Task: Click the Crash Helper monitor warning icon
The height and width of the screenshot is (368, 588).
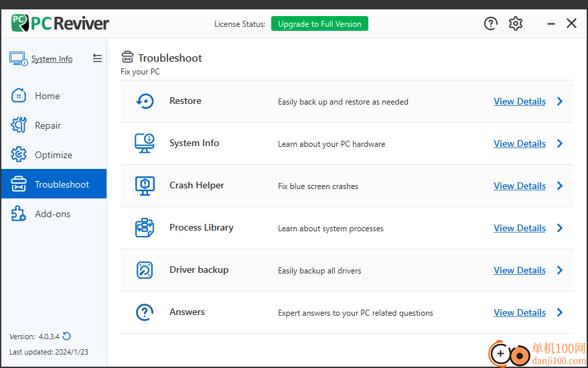Action: 145,186
